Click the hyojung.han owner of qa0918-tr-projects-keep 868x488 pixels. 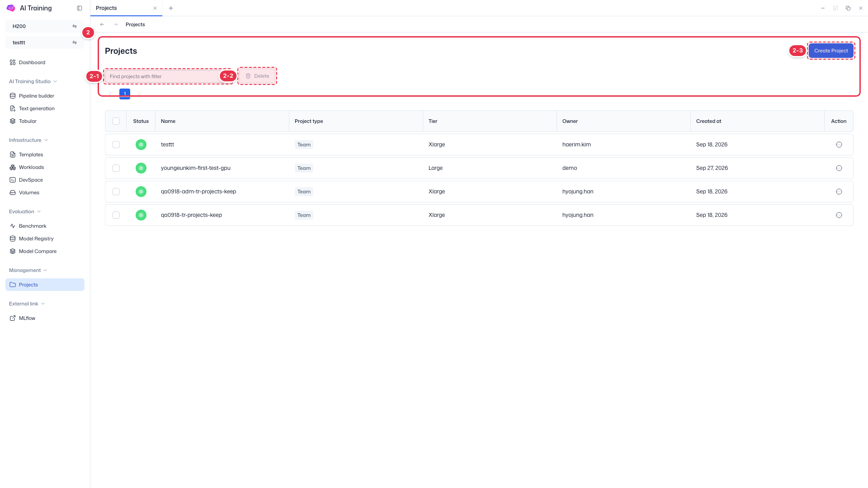coord(578,215)
